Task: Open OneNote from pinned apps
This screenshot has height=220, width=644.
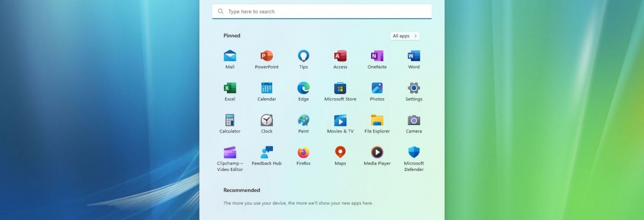Action: pyautogui.click(x=377, y=60)
